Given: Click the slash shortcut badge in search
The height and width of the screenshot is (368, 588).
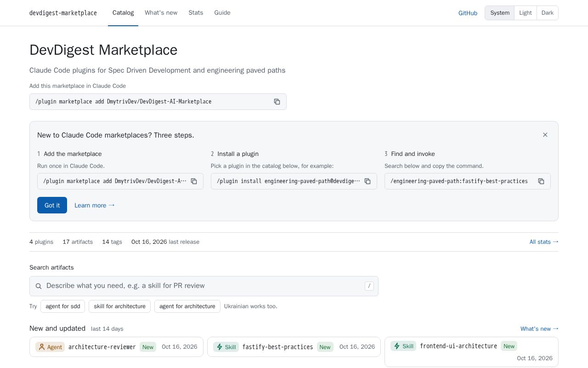Looking at the screenshot, I should [x=369, y=286].
